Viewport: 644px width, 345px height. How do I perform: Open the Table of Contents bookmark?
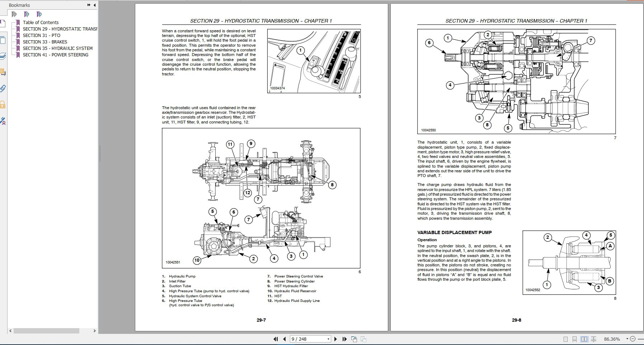(x=41, y=22)
